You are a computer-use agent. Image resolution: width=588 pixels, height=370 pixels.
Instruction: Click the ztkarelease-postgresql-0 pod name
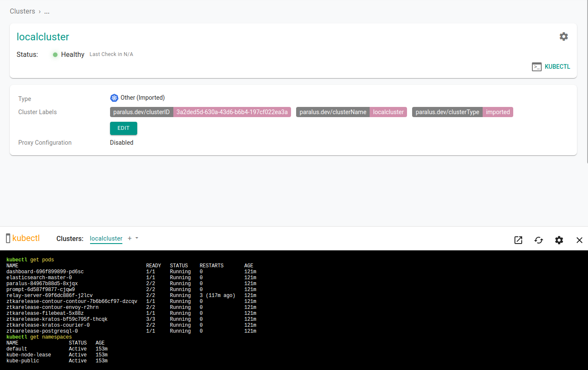[42, 331]
